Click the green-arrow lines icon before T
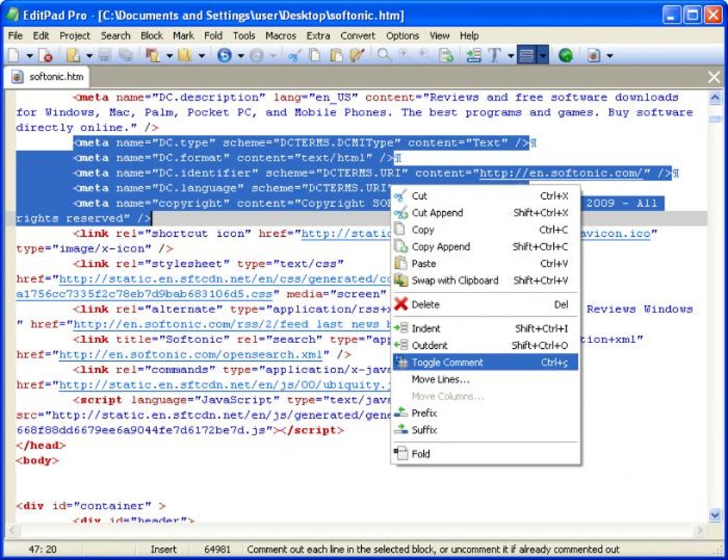This screenshot has height=560, width=728. (x=474, y=56)
